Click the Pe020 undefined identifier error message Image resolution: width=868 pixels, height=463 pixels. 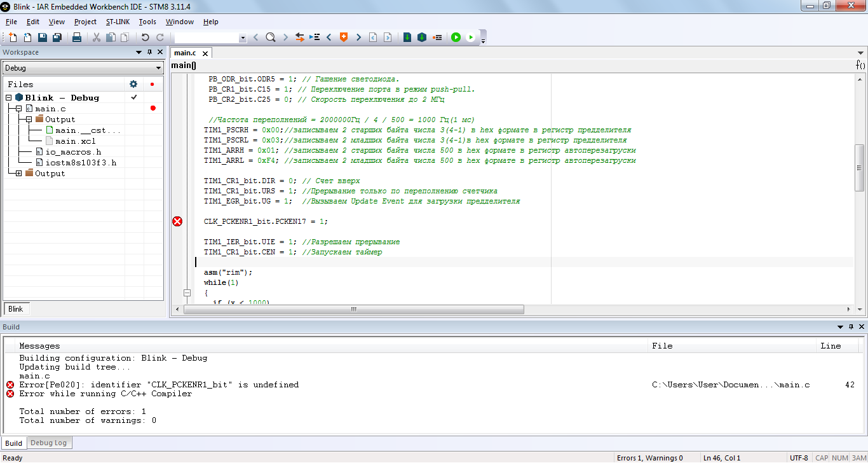coord(159,385)
